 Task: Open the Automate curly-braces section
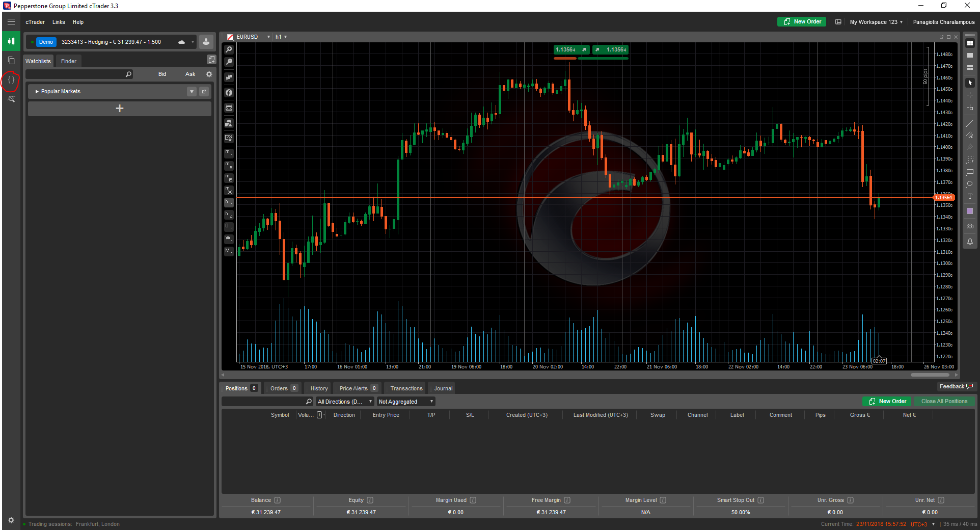pyautogui.click(x=11, y=80)
